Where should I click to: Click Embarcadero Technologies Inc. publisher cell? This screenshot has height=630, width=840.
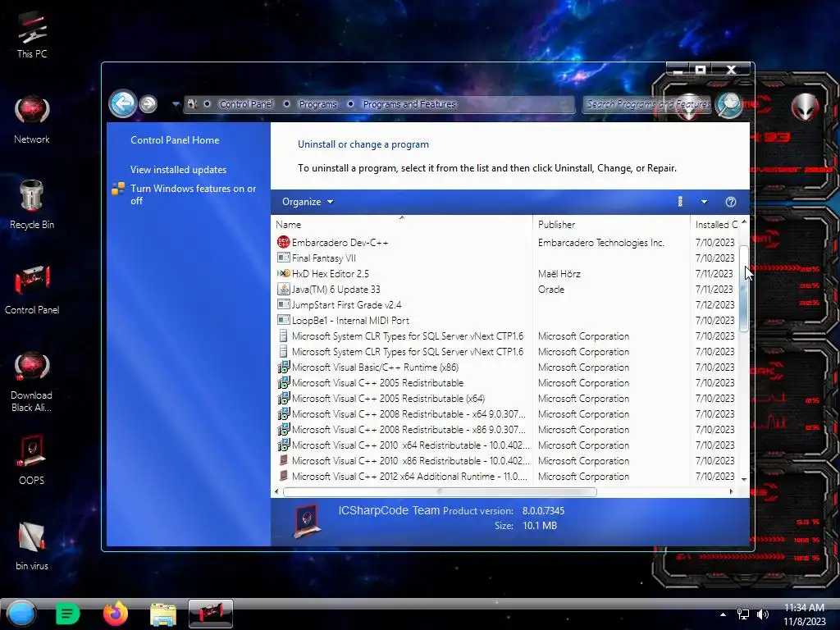601,242
